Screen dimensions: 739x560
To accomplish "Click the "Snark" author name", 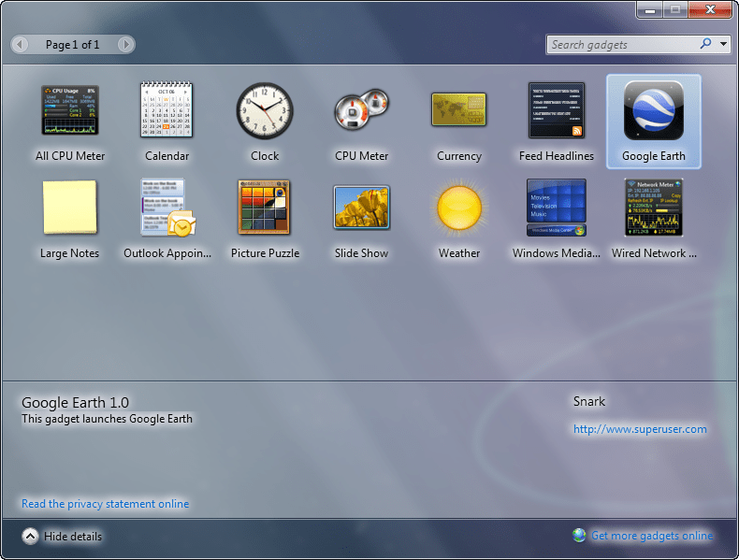I will pyautogui.click(x=589, y=401).
